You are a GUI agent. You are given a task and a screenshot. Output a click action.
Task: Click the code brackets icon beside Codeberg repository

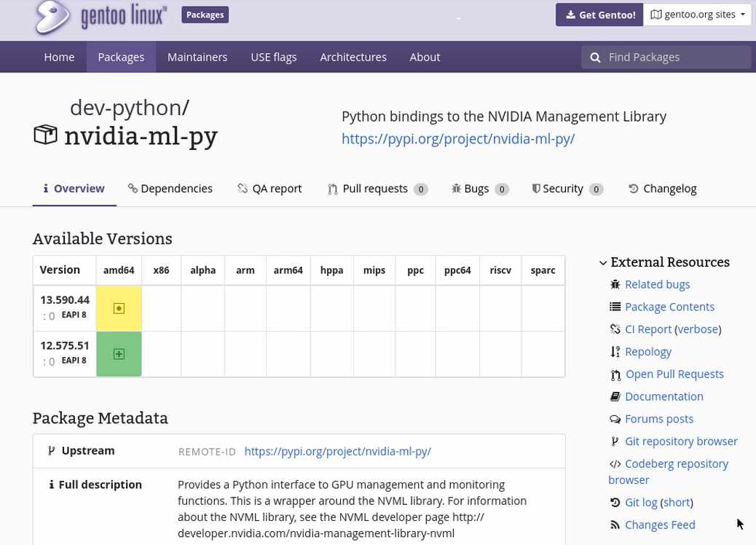click(x=615, y=464)
